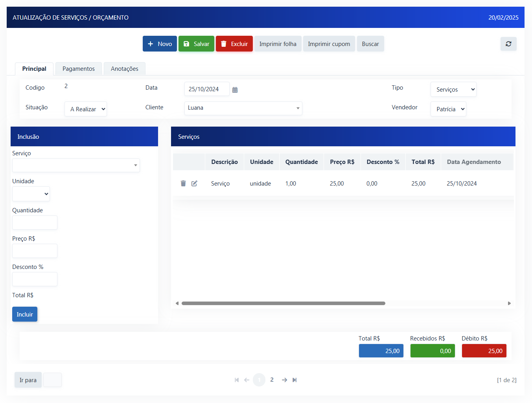This screenshot has width=532, height=403.
Task: Open the Situação dropdown A Realizar
Action: pos(86,109)
